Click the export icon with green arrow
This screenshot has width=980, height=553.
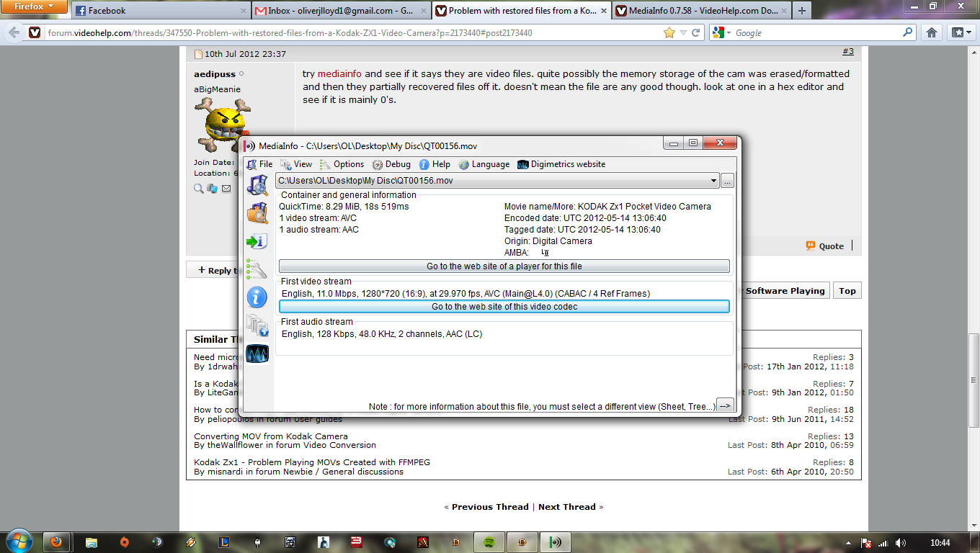click(x=257, y=241)
